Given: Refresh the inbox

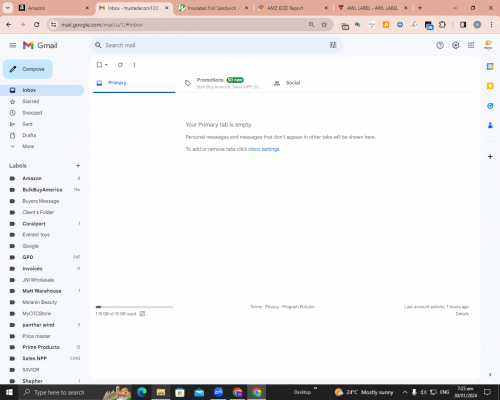Looking at the screenshot, I should pos(120,65).
